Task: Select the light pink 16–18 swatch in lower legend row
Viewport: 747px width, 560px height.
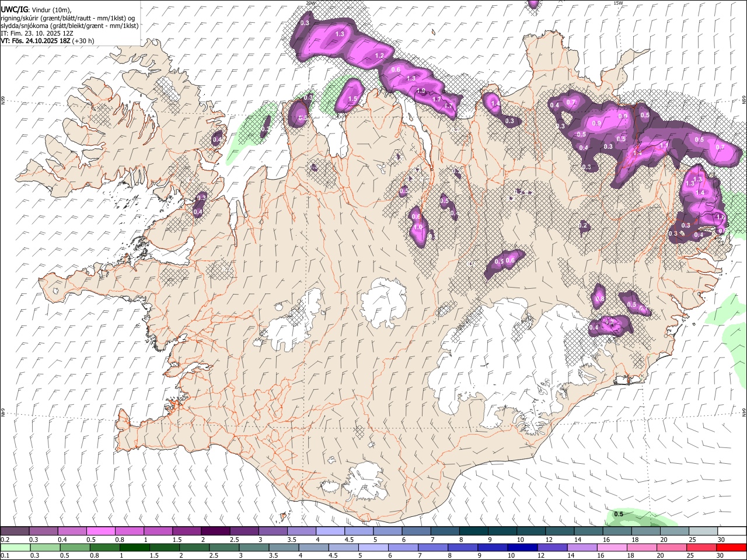Action: [x=612, y=547]
